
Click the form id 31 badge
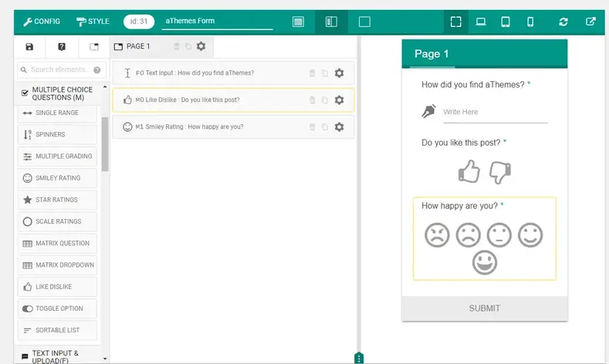pos(139,22)
